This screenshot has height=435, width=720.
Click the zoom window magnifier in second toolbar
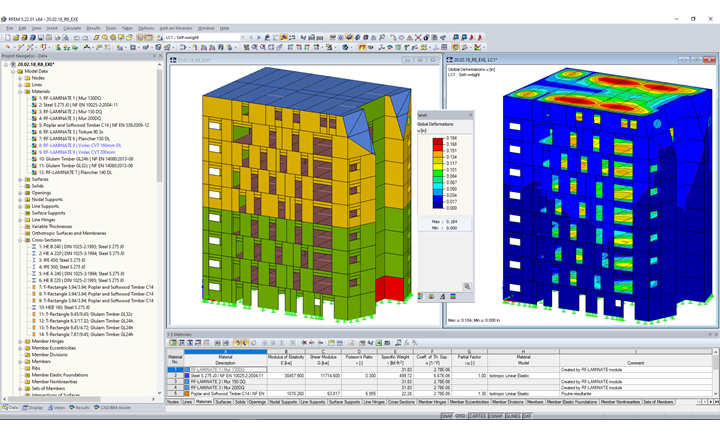point(254,47)
